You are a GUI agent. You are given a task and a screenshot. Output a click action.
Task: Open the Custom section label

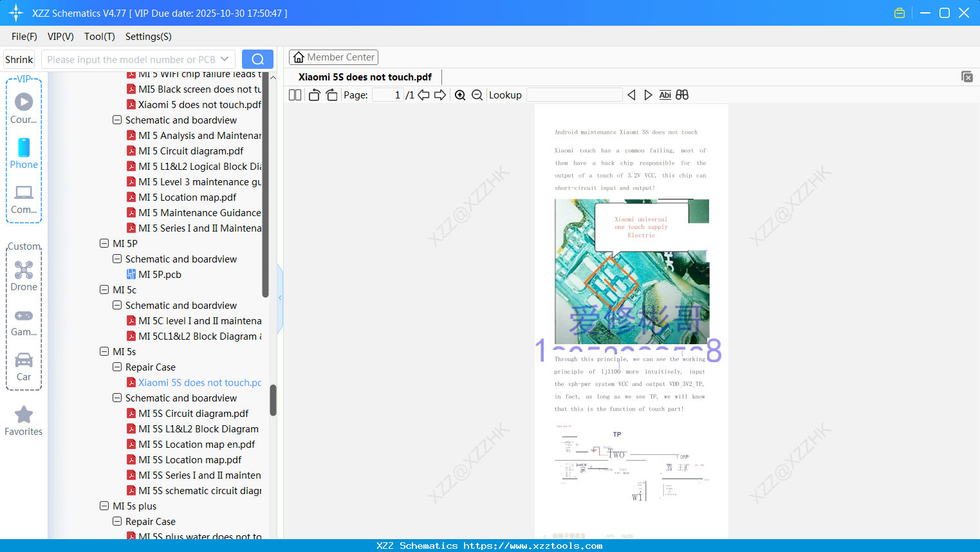pos(24,246)
